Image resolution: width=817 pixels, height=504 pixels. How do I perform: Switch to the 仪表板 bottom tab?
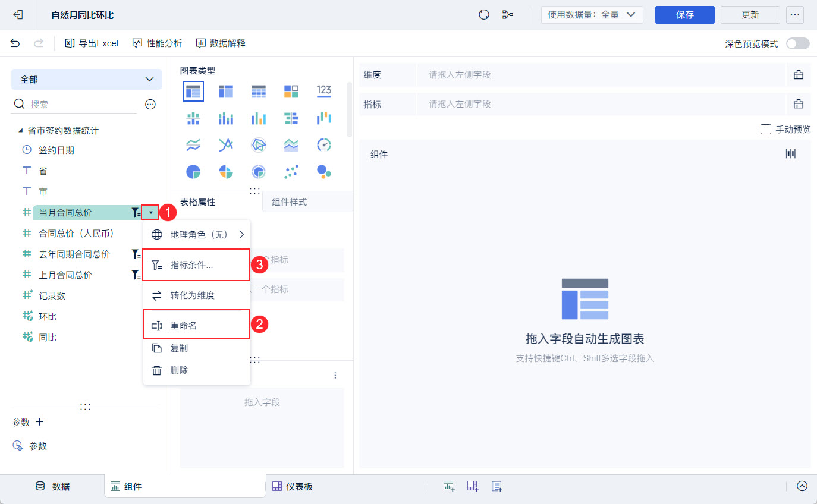point(293,486)
